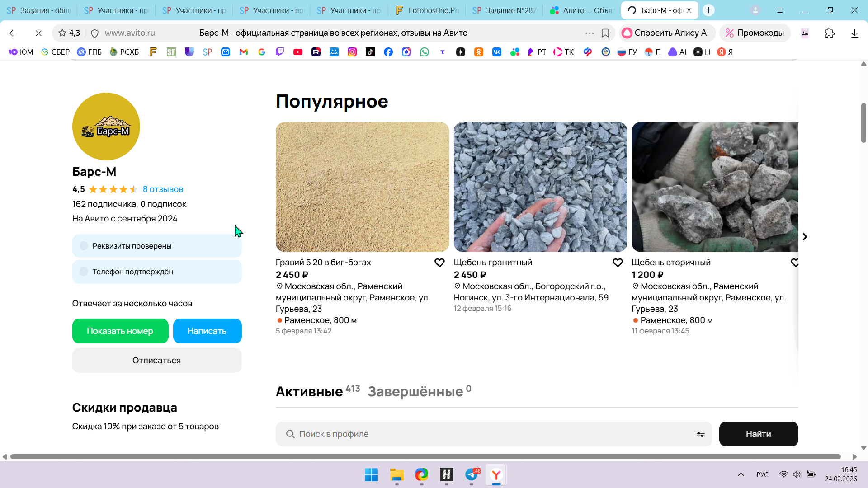
Task: Favorite the Щебень гранитный listing heart
Action: pyautogui.click(x=617, y=263)
